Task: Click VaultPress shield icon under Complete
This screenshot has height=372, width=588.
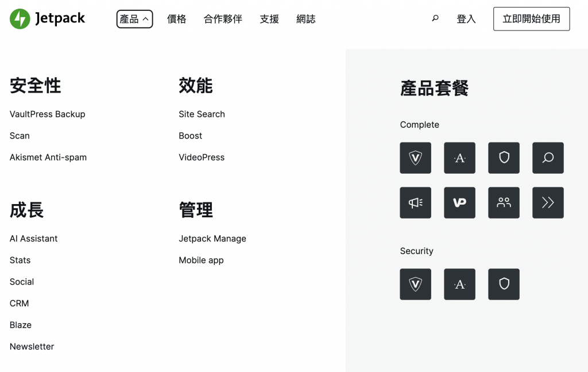Action: [415, 158]
